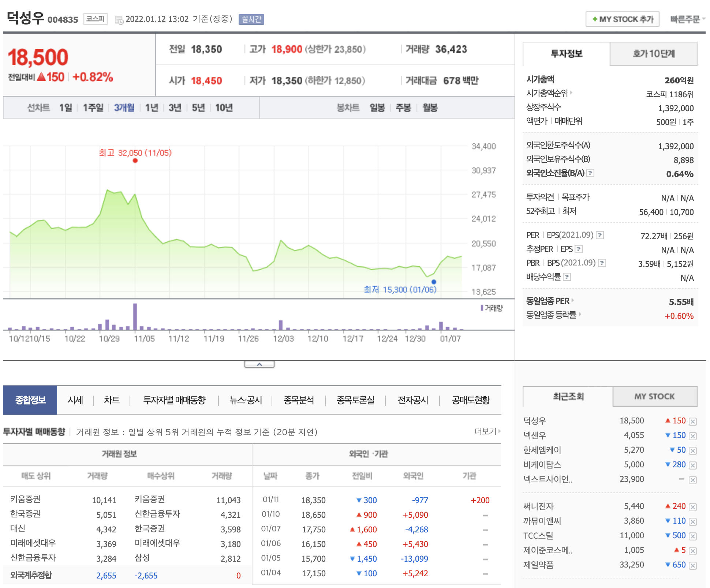Click the help icon next to PBR BPS
The width and height of the screenshot is (710, 588).
tap(602, 263)
